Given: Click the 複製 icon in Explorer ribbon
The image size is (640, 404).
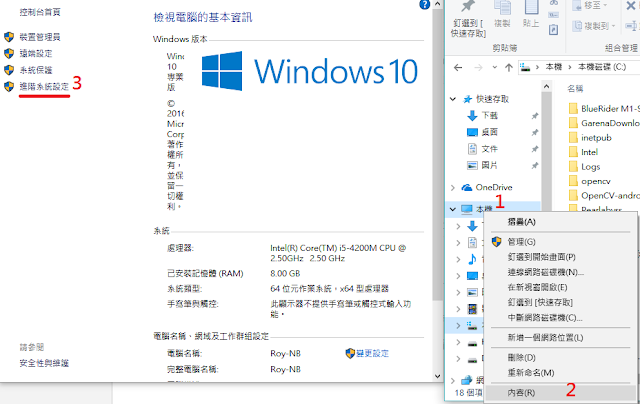Looking at the screenshot, I should point(502,7).
